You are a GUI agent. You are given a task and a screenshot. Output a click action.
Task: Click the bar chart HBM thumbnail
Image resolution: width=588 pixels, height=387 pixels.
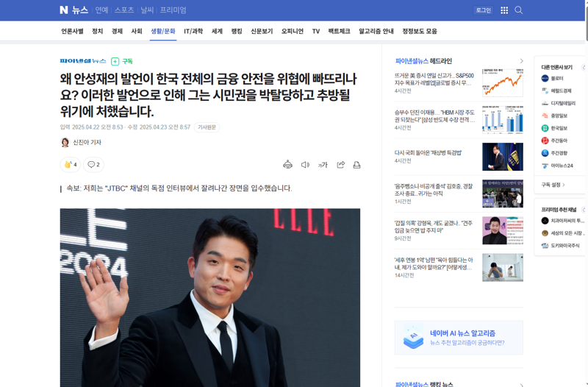pyautogui.click(x=503, y=119)
